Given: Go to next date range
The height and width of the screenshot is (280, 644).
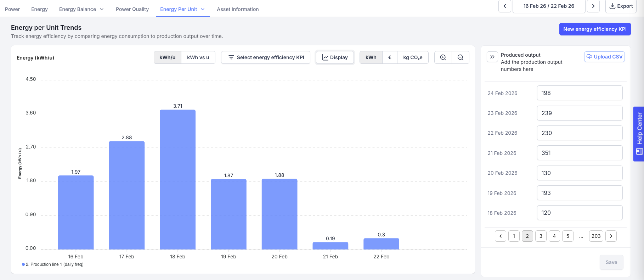Looking at the screenshot, I should click(x=593, y=6).
